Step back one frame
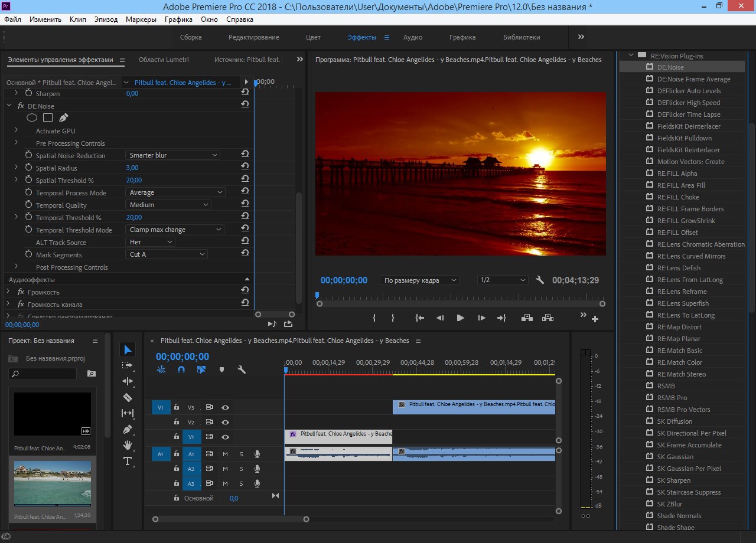 [x=440, y=318]
